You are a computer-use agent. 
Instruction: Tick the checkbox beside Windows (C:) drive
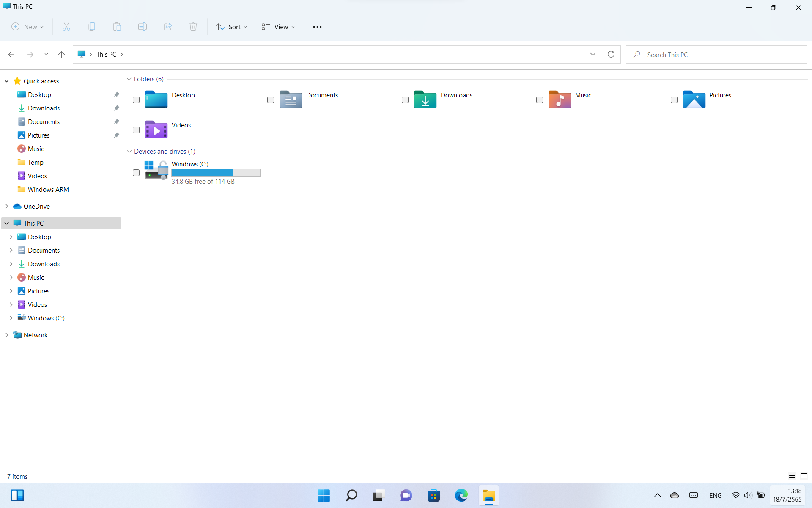click(136, 173)
